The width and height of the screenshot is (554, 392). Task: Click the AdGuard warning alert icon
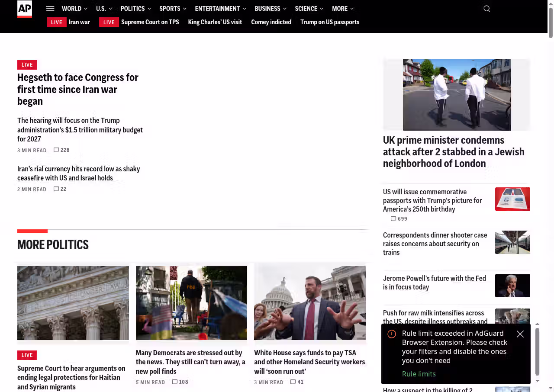392,334
